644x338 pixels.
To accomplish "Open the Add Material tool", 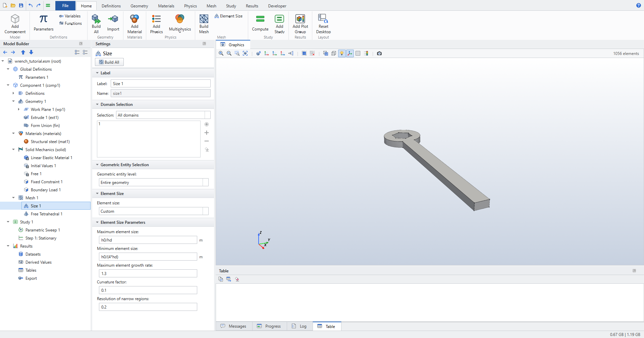I will point(135,24).
